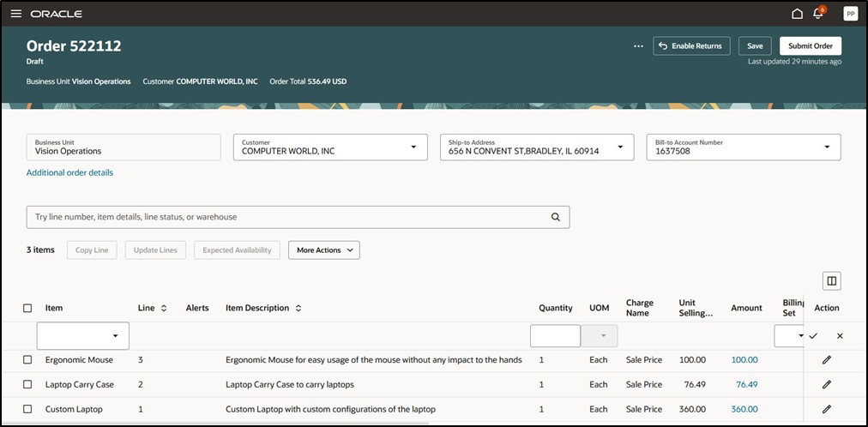
Task: Click the Alerts column header
Action: coord(197,308)
